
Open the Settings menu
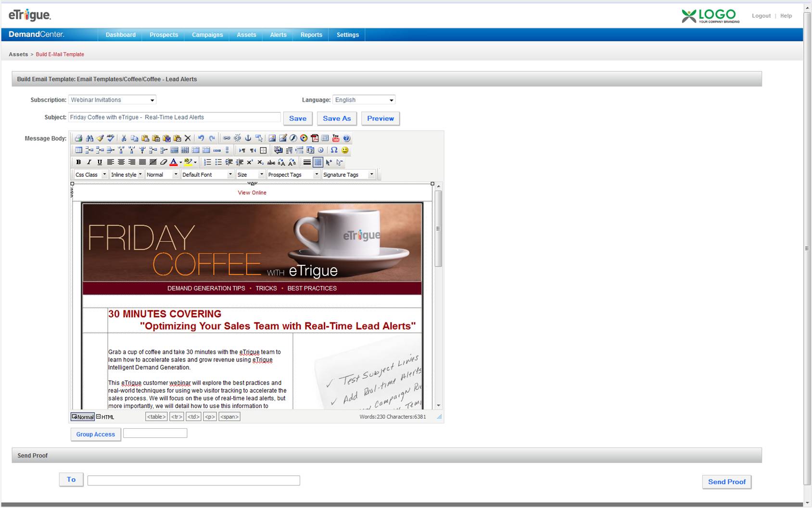click(348, 35)
